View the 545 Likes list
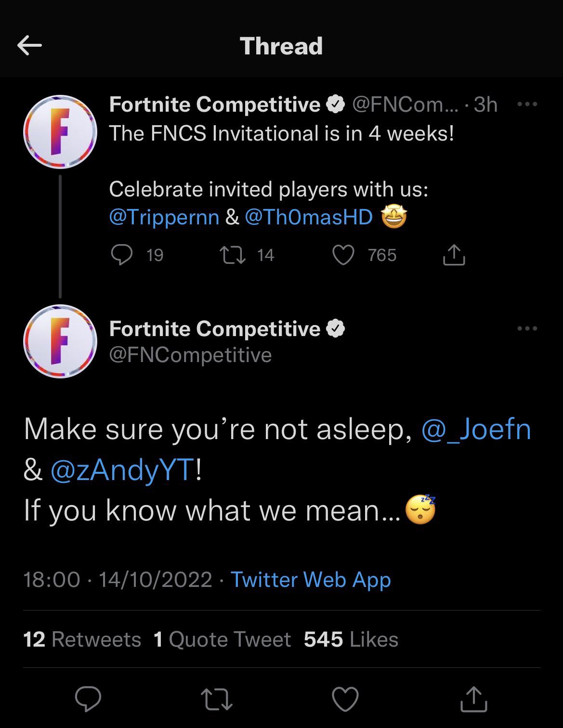Image resolution: width=563 pixels, height=728 pixels. [350, 639]
